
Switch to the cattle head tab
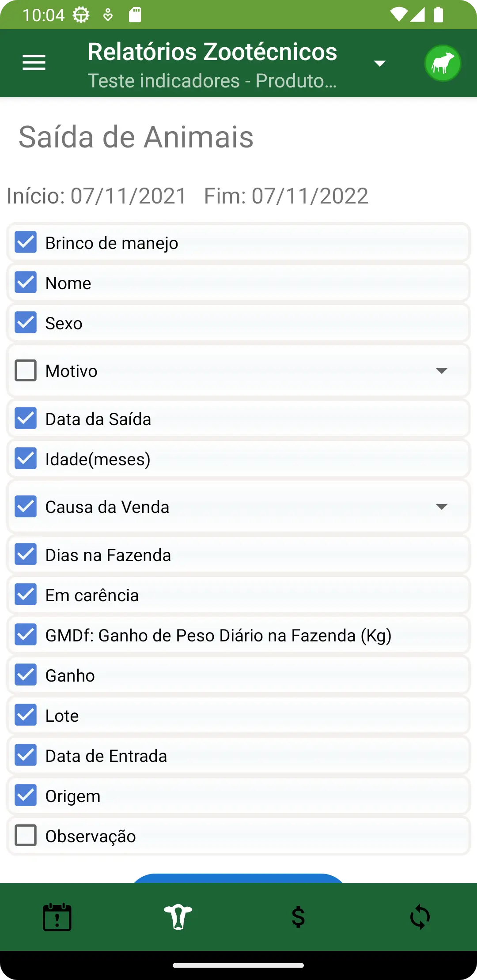coord(178,917)
